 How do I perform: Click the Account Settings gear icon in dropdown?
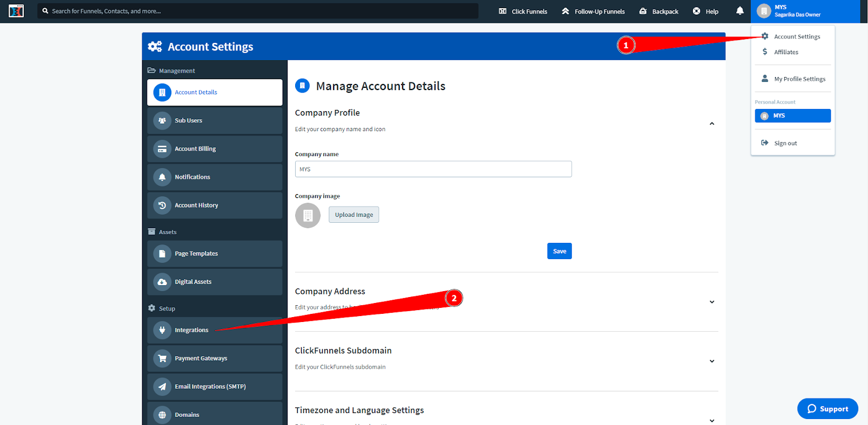point(765,36)
